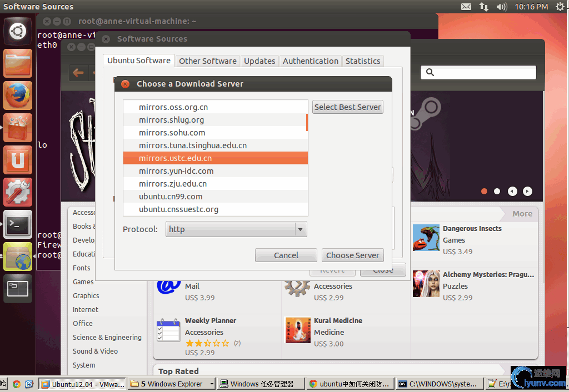
Task: Open the sound volume indicator
Action: tap(502, 7)
